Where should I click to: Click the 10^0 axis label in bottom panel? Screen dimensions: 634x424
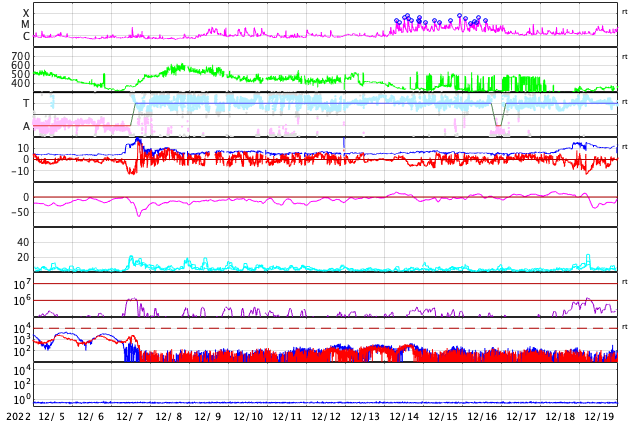click(x=22, y=400)
